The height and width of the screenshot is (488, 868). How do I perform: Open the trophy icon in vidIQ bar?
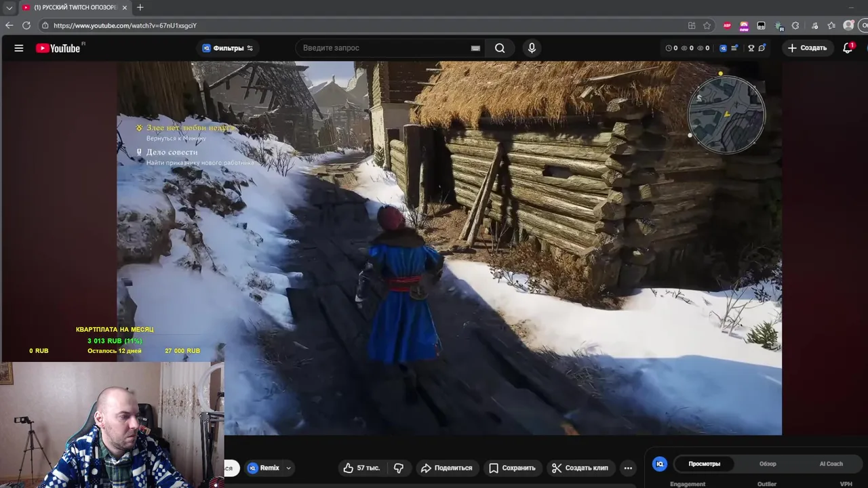tap(751, 48)
